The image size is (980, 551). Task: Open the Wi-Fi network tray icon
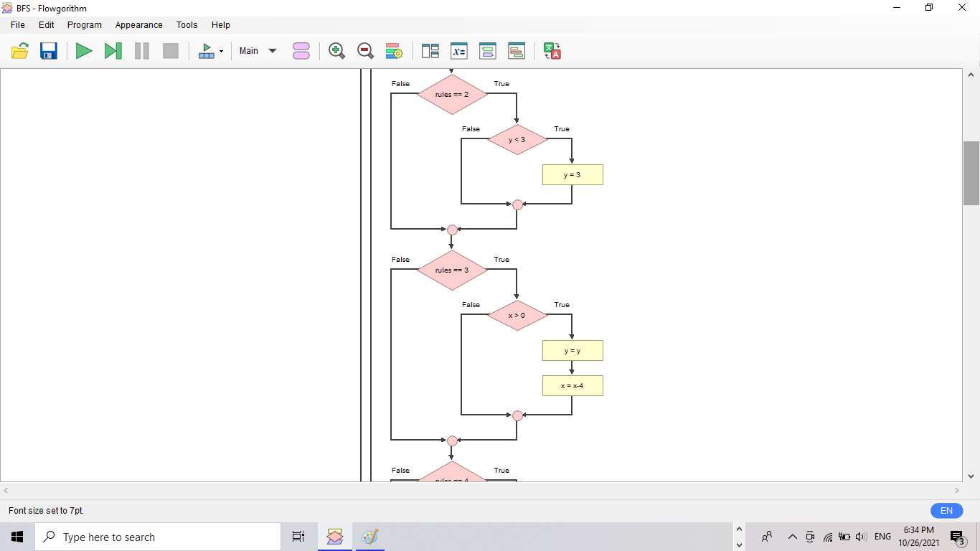[827, 537]
